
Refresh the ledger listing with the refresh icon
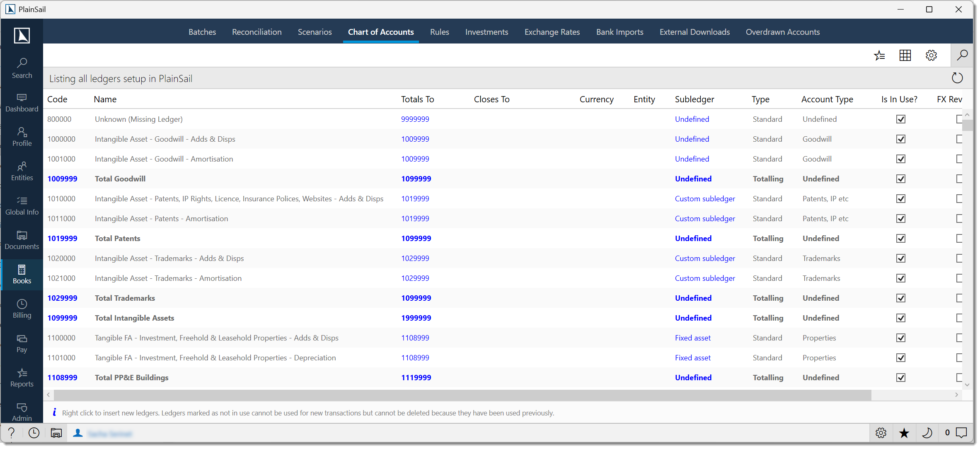coord(957,78)
